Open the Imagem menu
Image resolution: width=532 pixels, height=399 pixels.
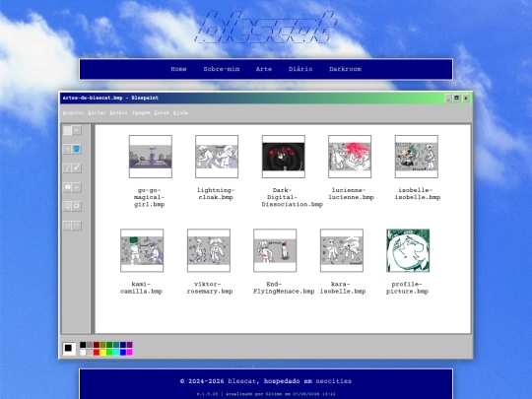(141, 112)
